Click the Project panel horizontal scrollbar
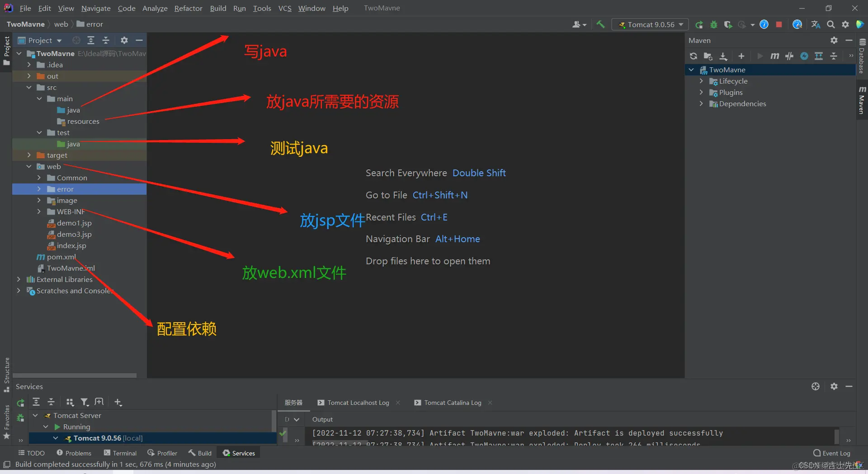868x474 pixels. point(75,375)
